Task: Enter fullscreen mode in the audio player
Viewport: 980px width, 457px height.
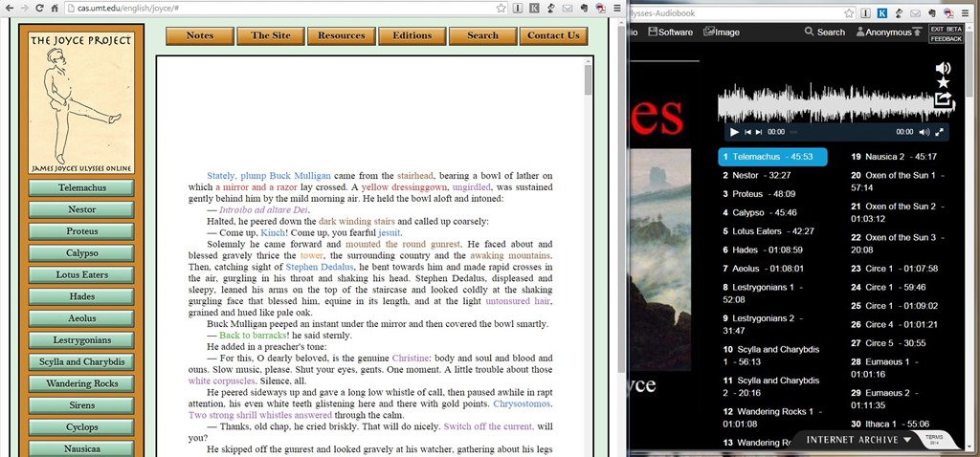Action: click(x=940, y=132)
